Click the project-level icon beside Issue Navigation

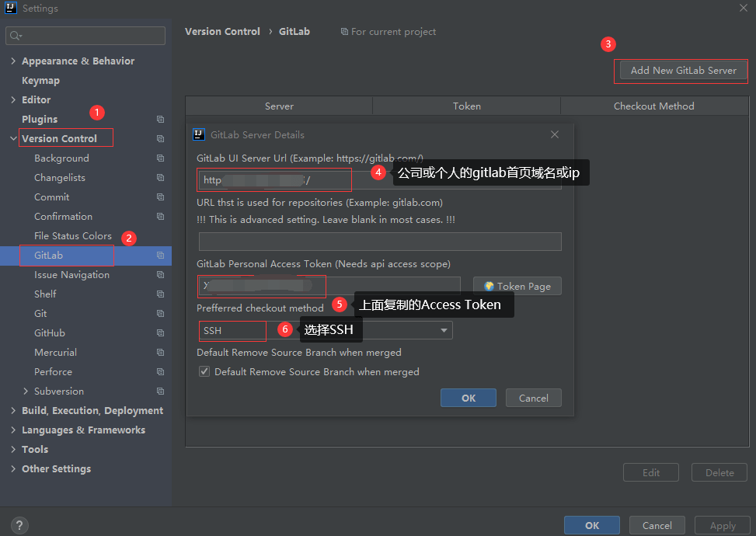[161, 275]
